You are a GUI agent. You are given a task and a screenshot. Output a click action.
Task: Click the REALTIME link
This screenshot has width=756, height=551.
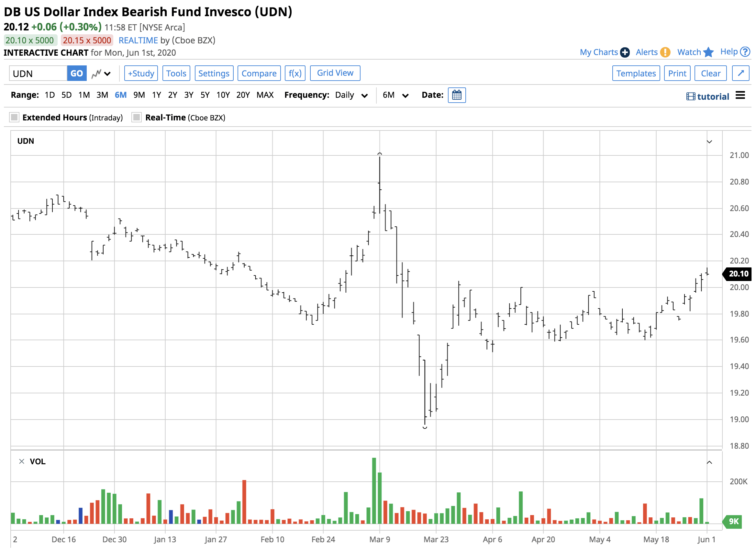tap(138, 40)
